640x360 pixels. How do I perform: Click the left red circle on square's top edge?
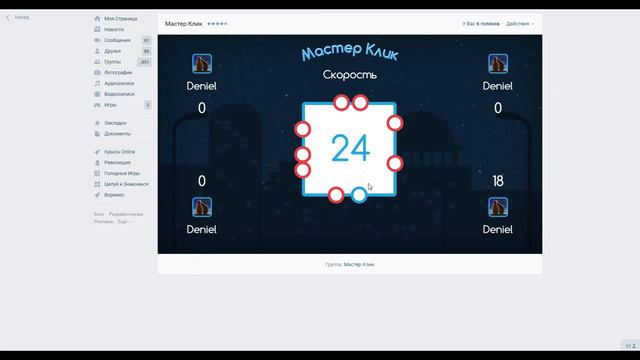click(341, 103)
